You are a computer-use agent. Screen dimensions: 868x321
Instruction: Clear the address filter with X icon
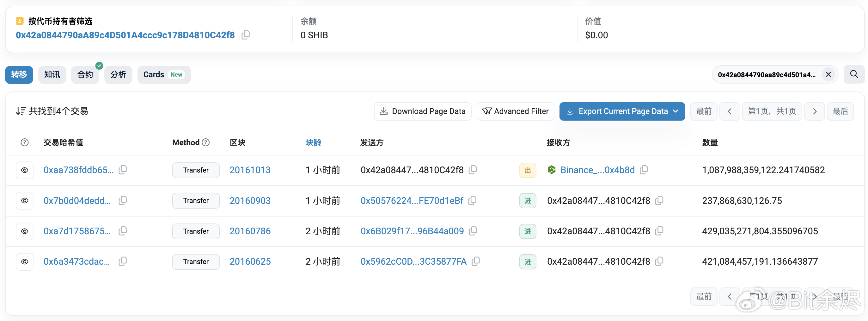(828, 74)
